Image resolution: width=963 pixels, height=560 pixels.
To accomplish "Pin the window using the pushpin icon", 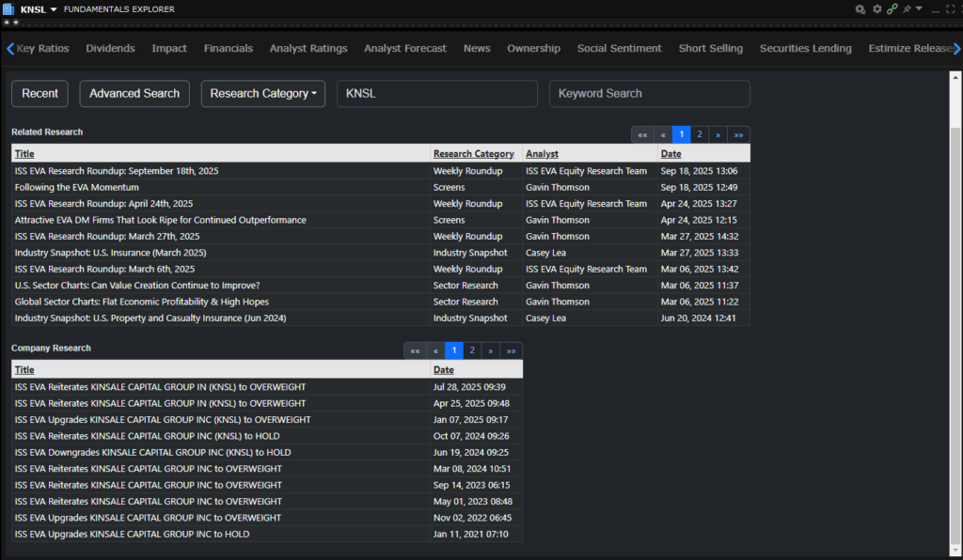I will (x=907, y=8).
